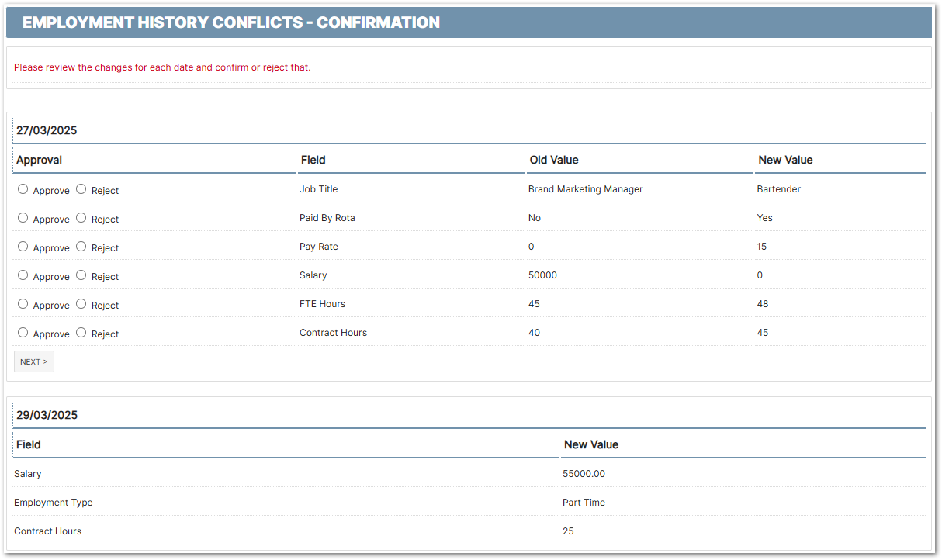942x560 pixels.
Task: Reject the Salary change
Action: click(x=81, y=275)
